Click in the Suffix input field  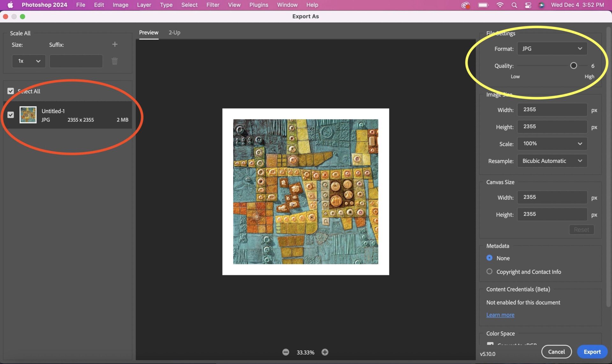click(76, 61)
